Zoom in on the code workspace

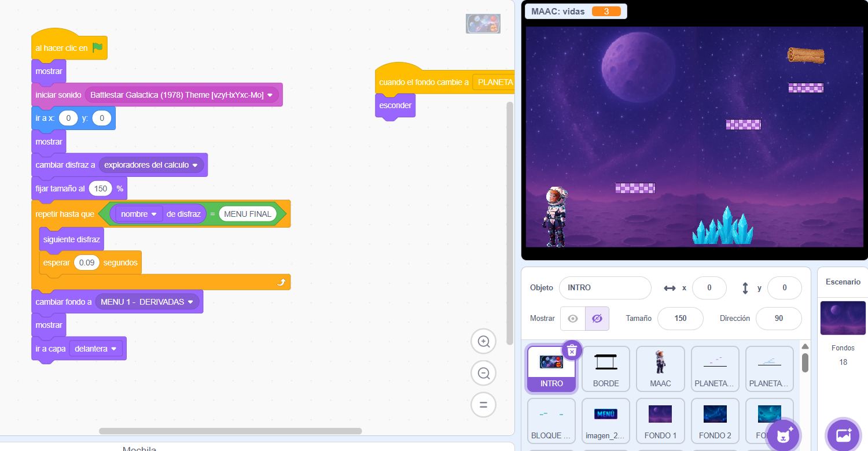click(484, 342)
